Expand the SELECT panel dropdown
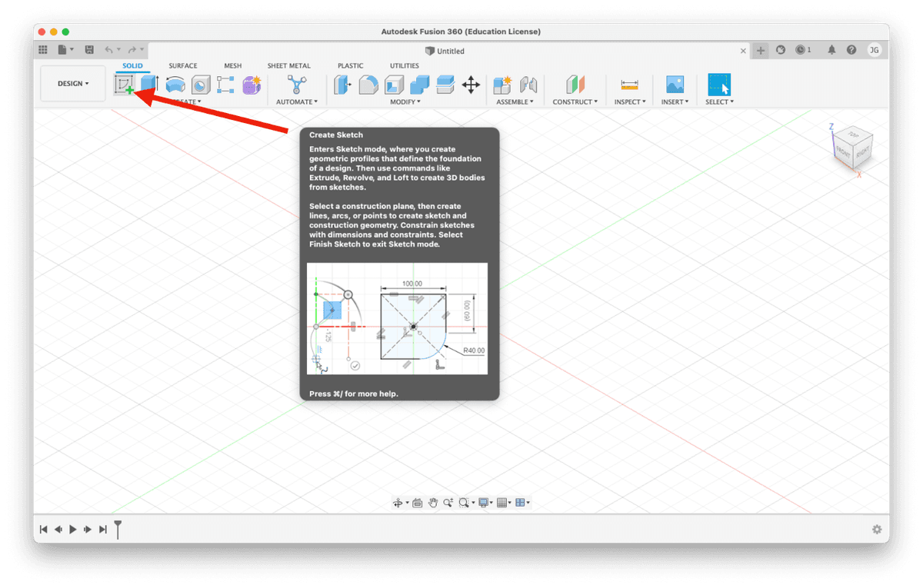Screen dimensions: 923x588 coord(720,101)
